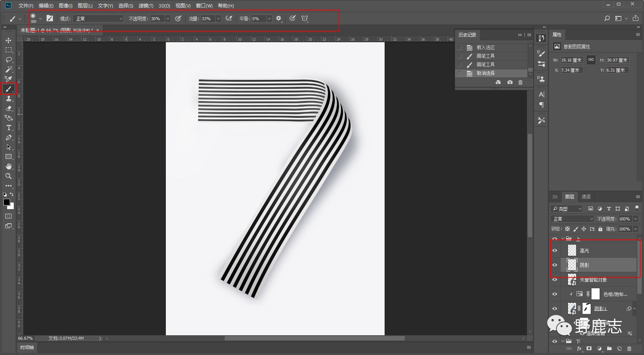Click the width W input field

pyautogui.click(x=571, y=60)
